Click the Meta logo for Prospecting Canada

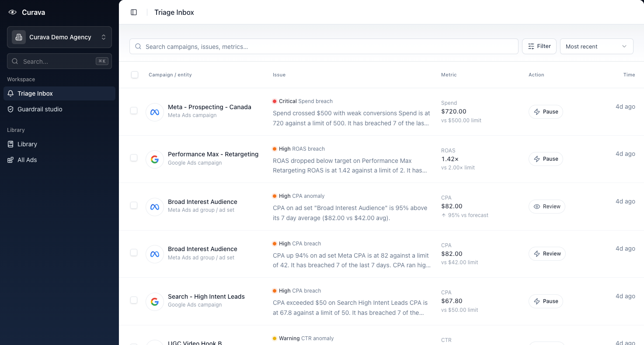(155, 112)
